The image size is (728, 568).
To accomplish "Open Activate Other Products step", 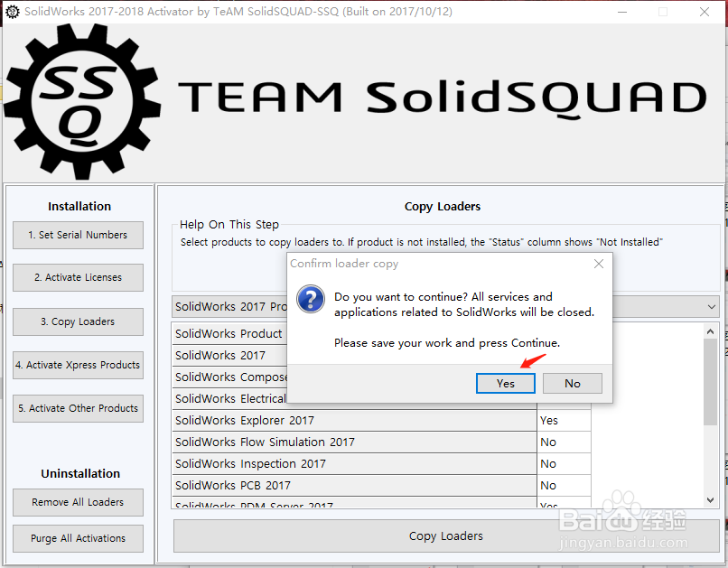I will point(78,408).
